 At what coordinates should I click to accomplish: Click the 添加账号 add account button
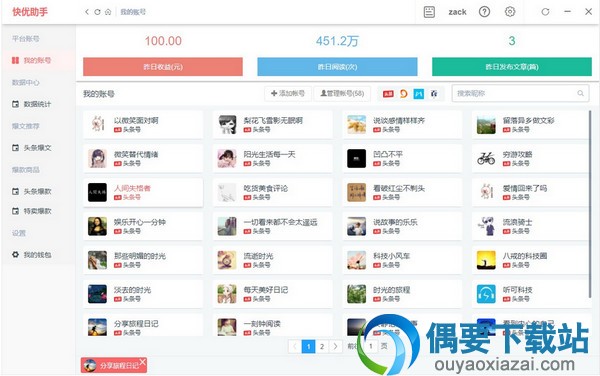[x=288, y=93]
